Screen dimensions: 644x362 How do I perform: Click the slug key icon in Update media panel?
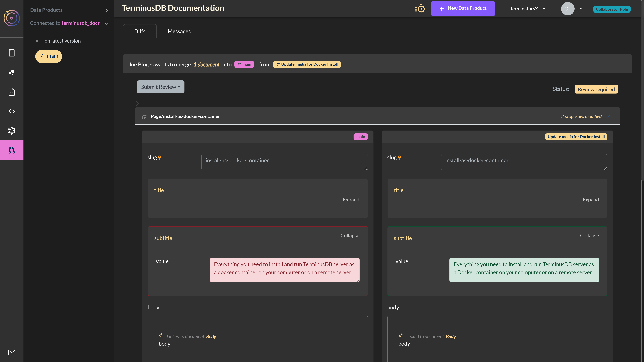pos(399,158)
